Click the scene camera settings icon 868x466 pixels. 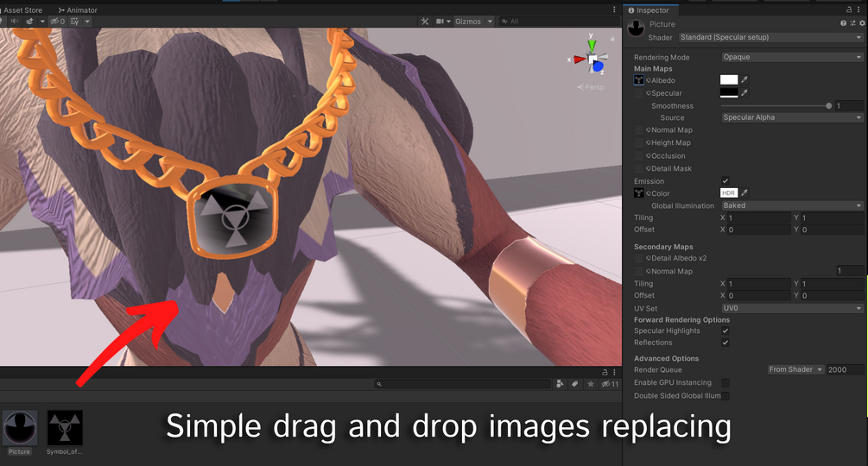tap(440, 21)
